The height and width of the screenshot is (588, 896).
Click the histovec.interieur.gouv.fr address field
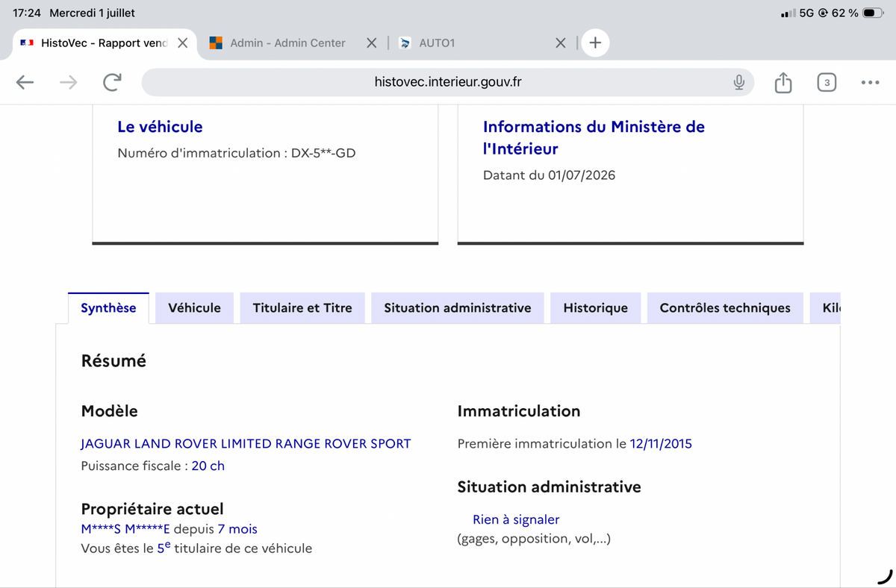point(448,82)
